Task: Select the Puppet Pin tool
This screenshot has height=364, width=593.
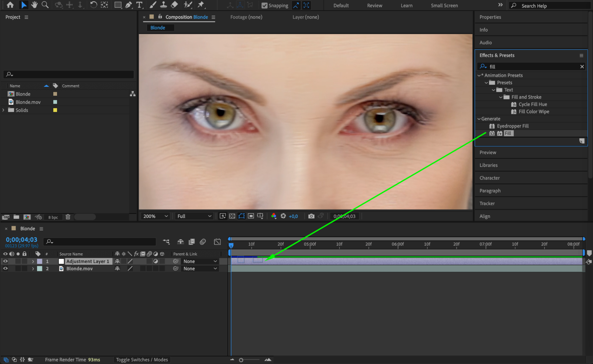Action: coord(201,5)
